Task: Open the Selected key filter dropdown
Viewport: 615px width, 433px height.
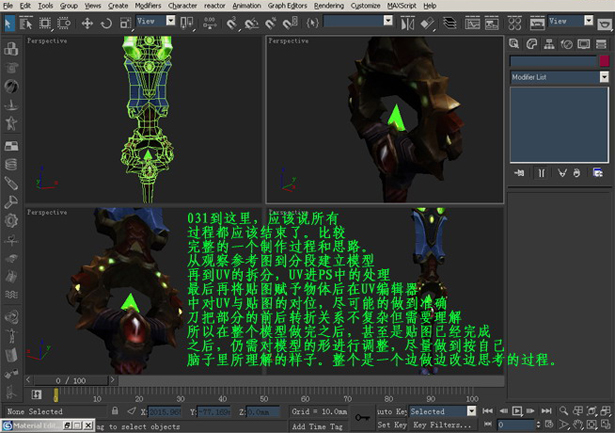Action: (441, 411)
